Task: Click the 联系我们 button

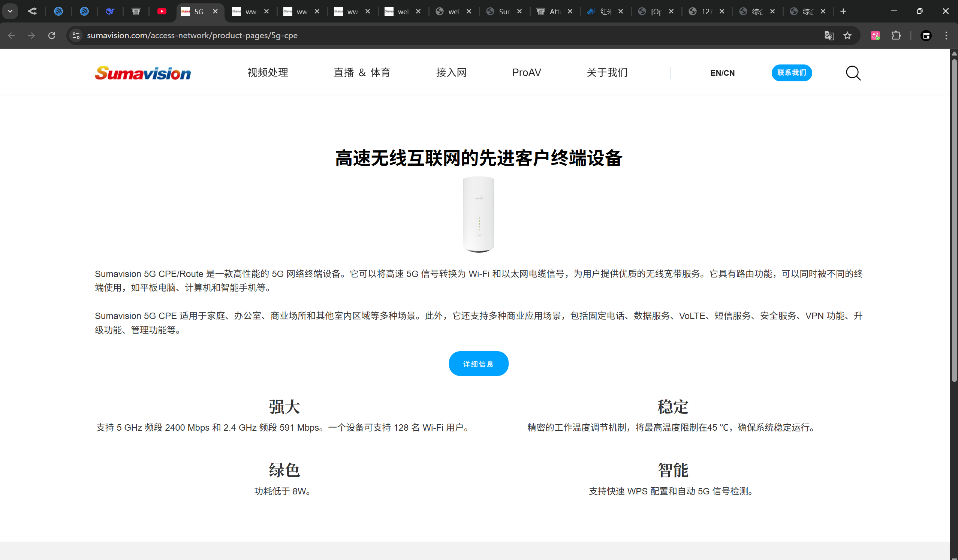Action: [x=792, y=73]
